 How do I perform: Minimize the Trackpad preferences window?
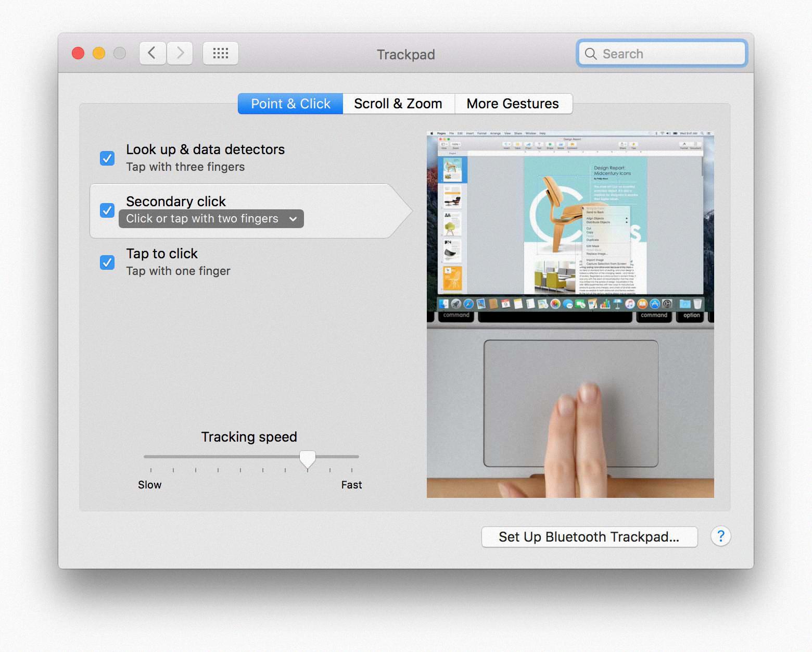[98, 53]
